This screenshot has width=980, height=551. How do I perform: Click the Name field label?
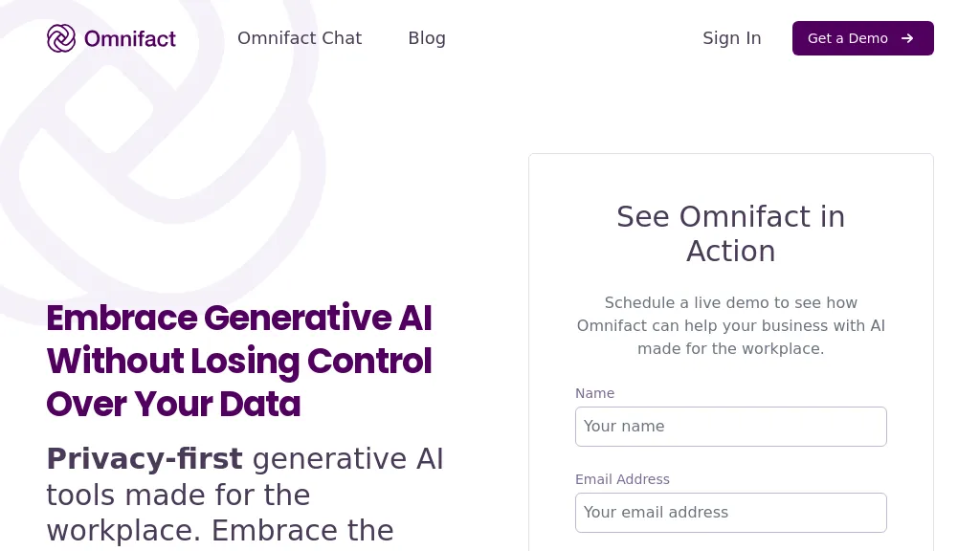(595, 393)
